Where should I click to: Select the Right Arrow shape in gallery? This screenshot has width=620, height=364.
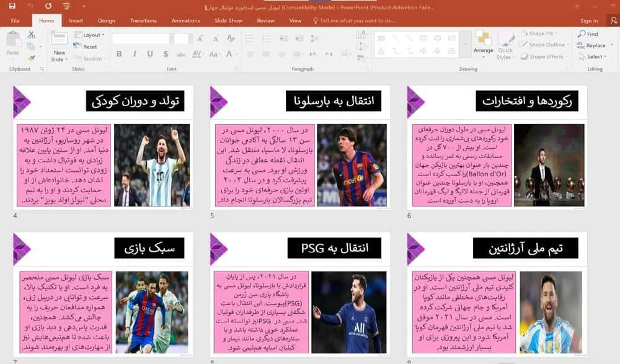coord(423,51)
